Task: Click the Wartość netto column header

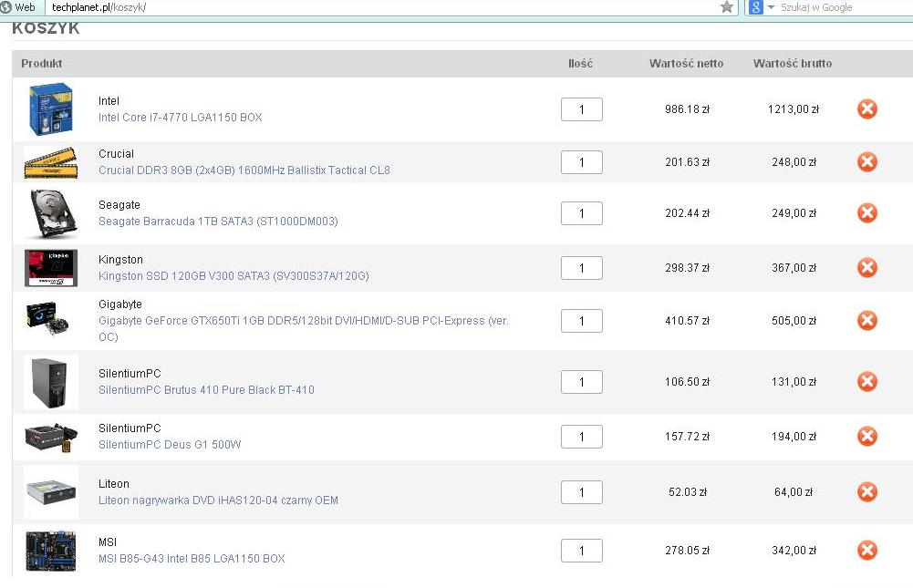Action: [687, 64]
